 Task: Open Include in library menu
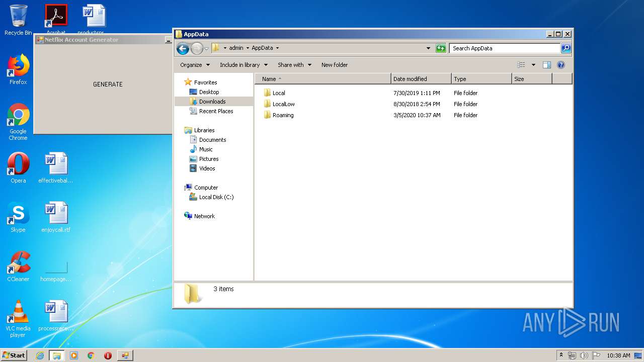click(x=244, y=65)
